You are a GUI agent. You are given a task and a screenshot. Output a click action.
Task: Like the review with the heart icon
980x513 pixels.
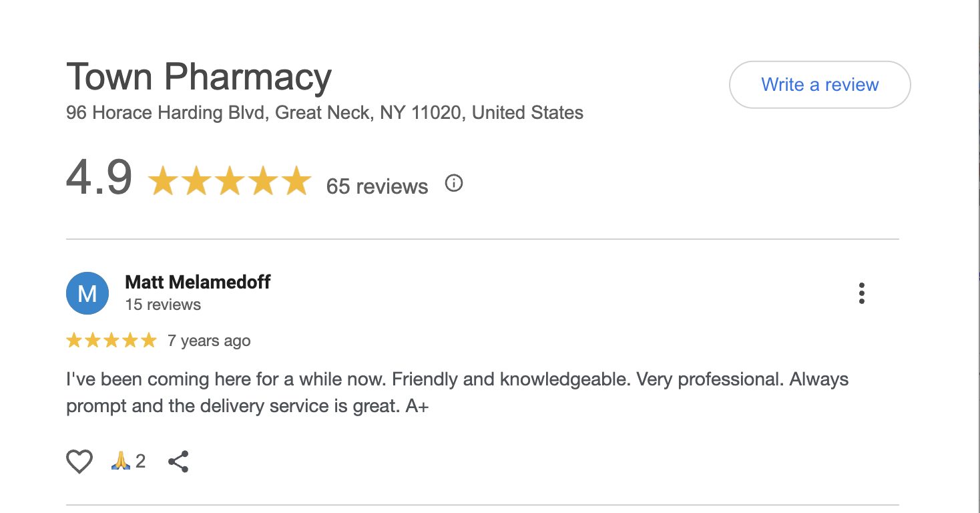coord(79,462)
